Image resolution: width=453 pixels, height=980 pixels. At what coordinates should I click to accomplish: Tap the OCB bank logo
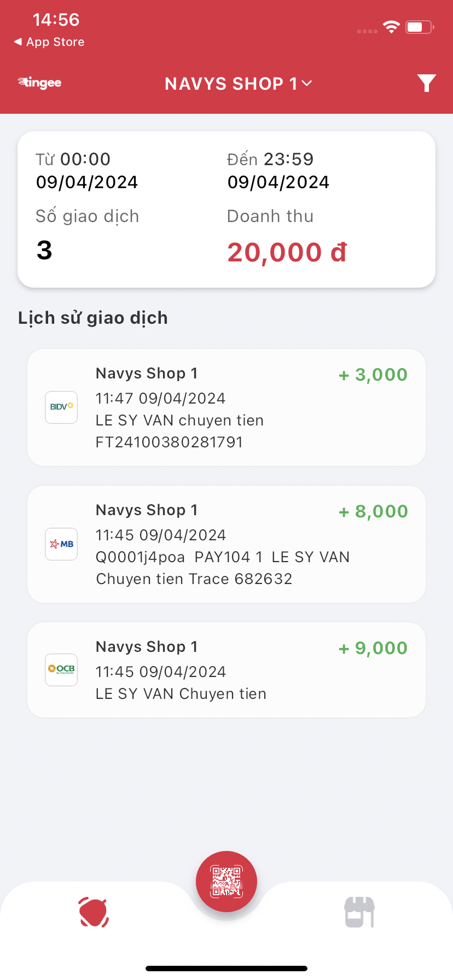61,669
